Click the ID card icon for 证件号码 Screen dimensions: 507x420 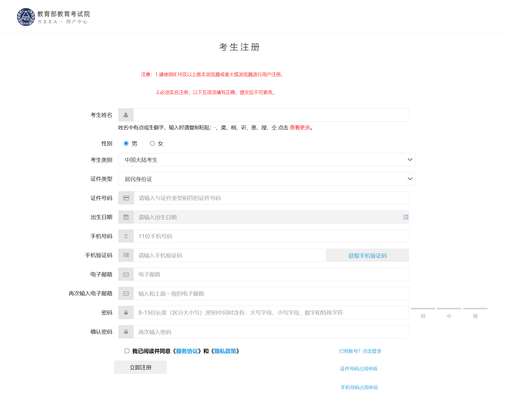tap(126, 198)
